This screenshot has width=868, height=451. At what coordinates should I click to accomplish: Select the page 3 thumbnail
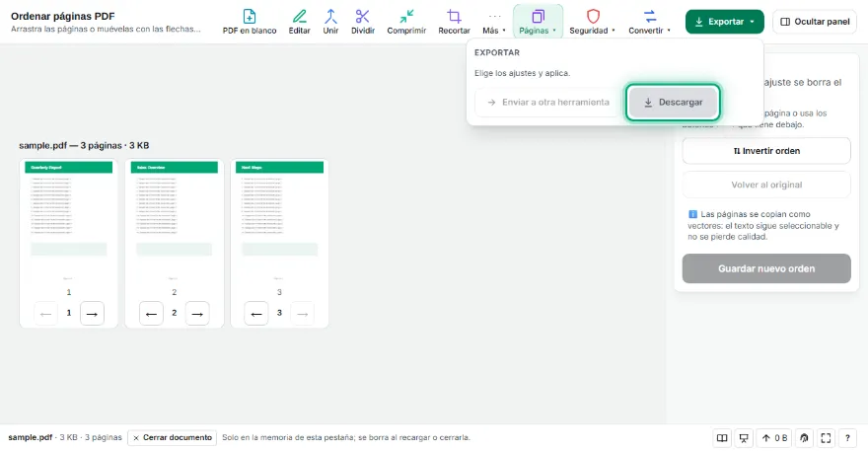click(x=279, y=222)
